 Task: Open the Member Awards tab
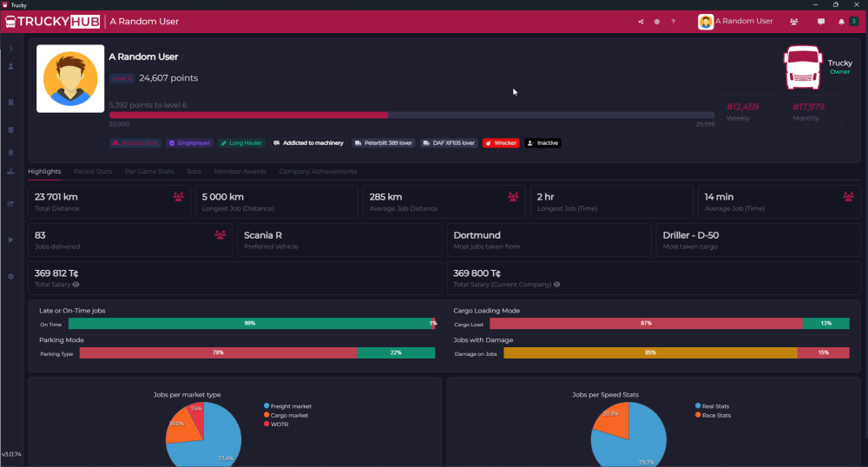[240, 172]
